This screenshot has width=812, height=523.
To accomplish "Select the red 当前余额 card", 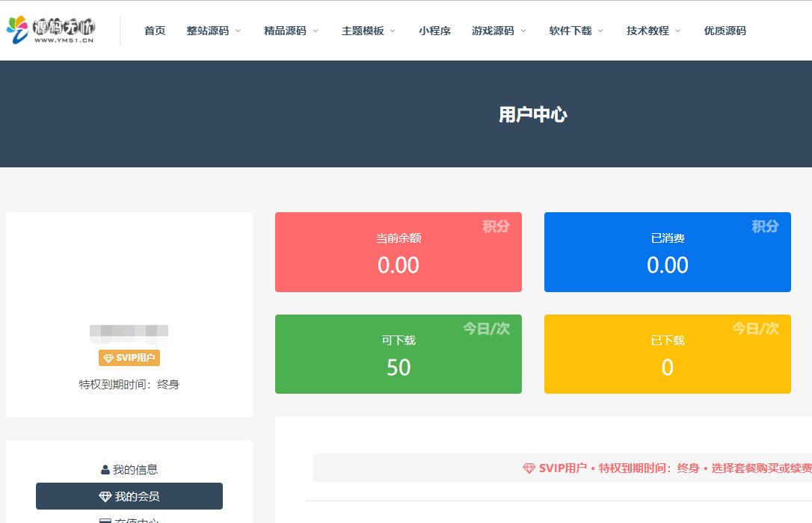I will pyautogui.click(x=399, y=252).
